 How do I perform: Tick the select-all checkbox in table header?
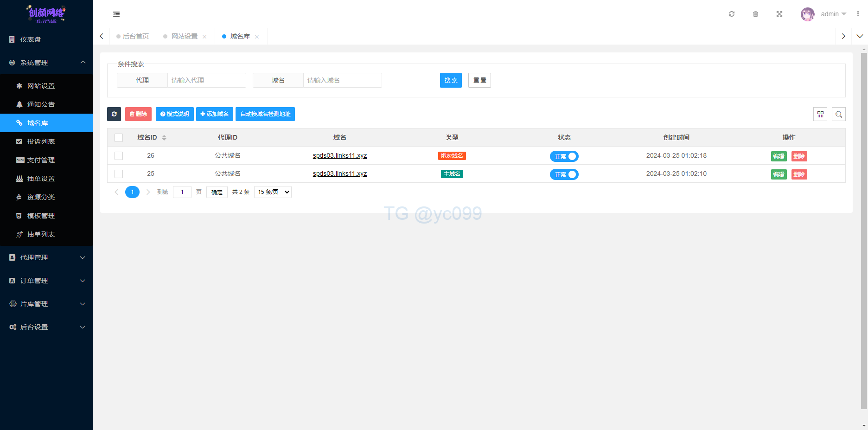pyautogui.click(x=119, y=138)
